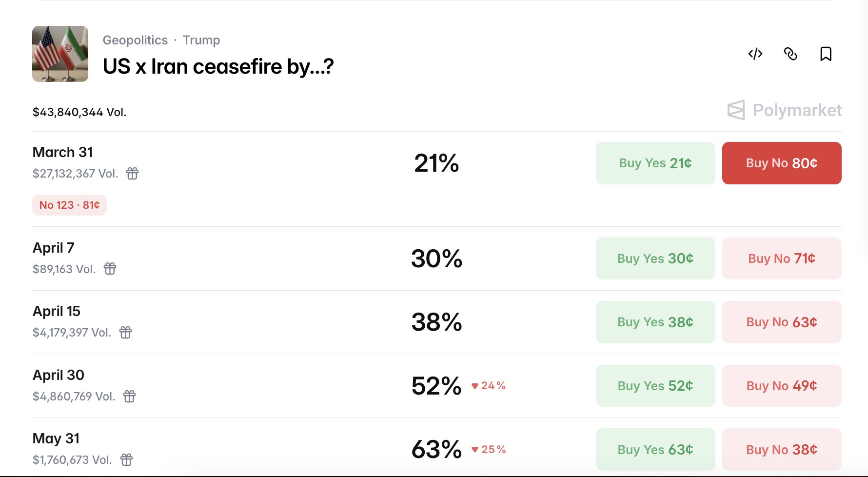The width and height of the screenshot is (868, 477).
Task: Buy No at 80¢ for March 31
Action: [781, 163]
